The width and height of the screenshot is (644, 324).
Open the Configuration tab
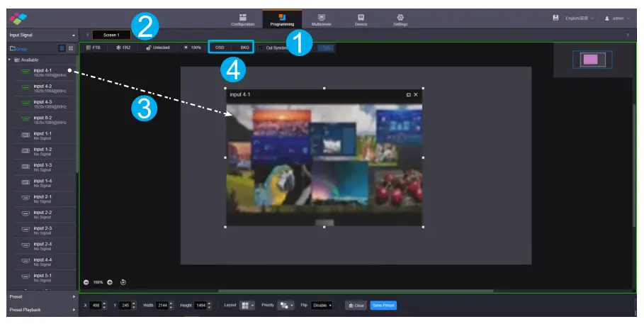(x=243, y=20)
